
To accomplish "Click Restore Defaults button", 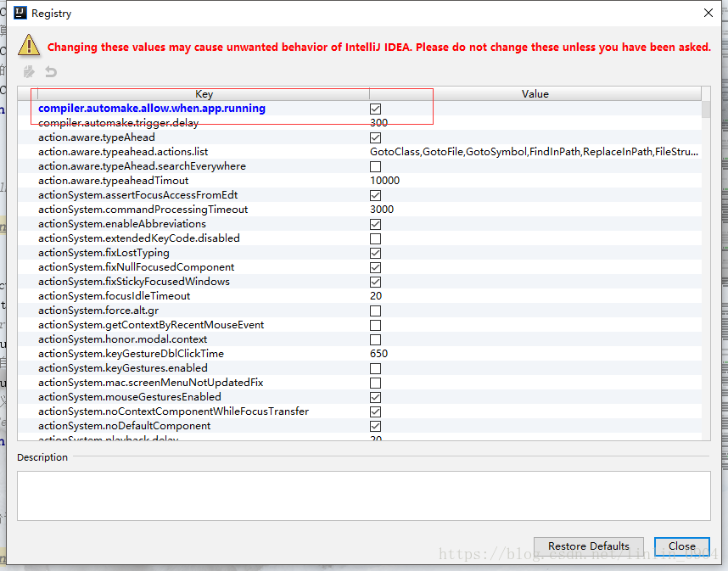I will coord(588,546).
